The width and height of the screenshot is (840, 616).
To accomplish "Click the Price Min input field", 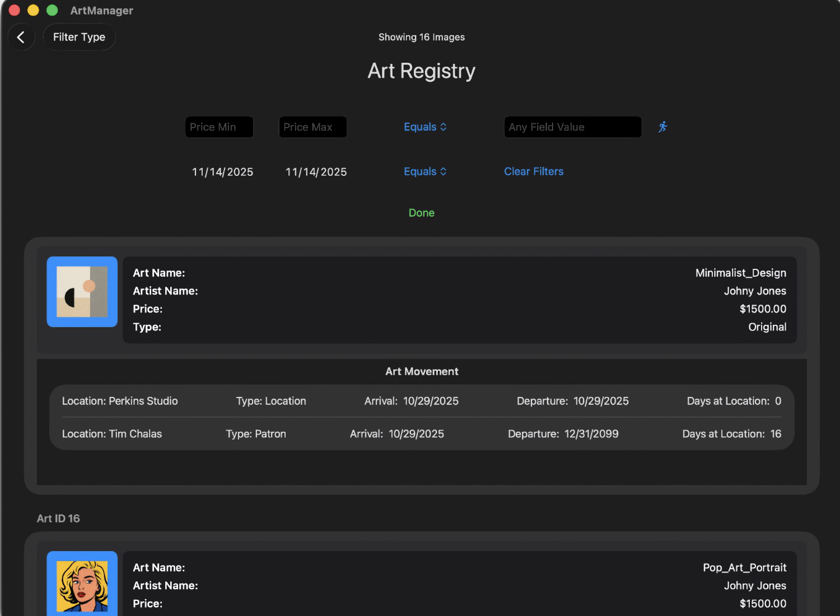I will [x=219, y=127].
